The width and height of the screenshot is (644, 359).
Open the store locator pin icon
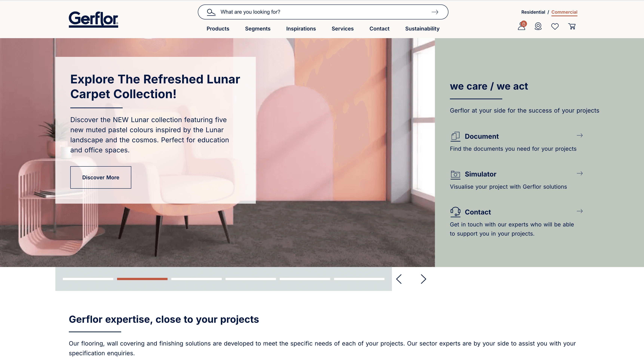point(538,26)
